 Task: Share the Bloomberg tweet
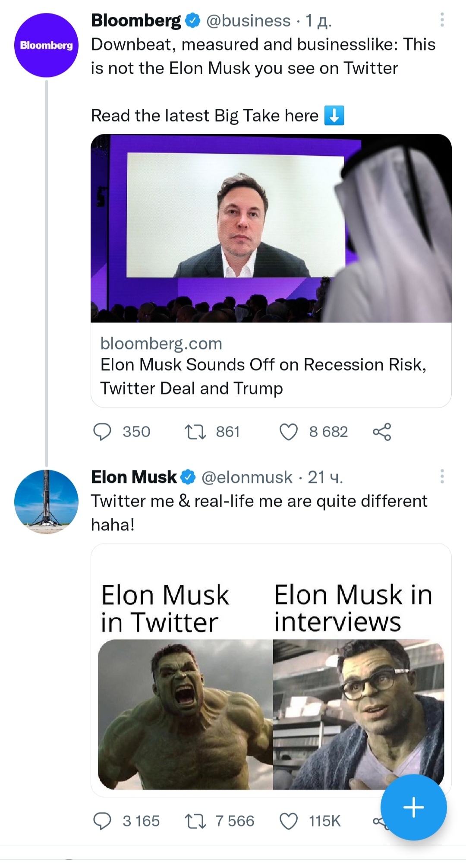click(382, 432)
